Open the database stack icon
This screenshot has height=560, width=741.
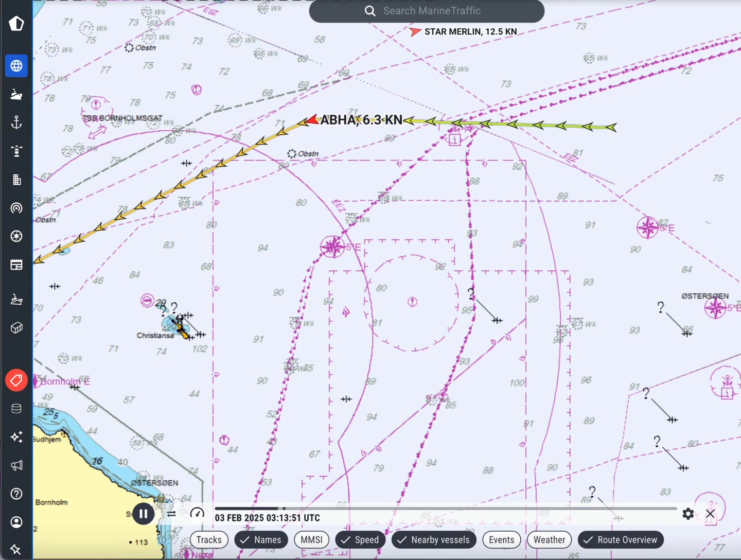16,409
